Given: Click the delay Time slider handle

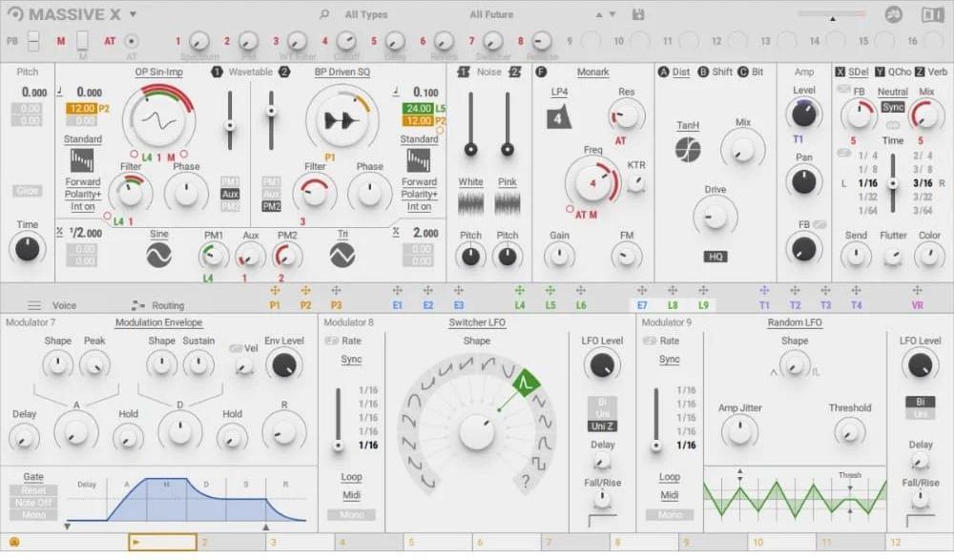Looking at the screenshot, I should coord(893,183).
